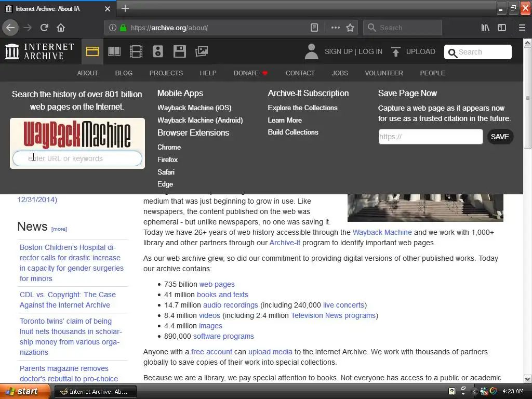Click LOG IN link
Image resolution: width=532 pixels, height=399 pixels.
click(x=370, y=51)
